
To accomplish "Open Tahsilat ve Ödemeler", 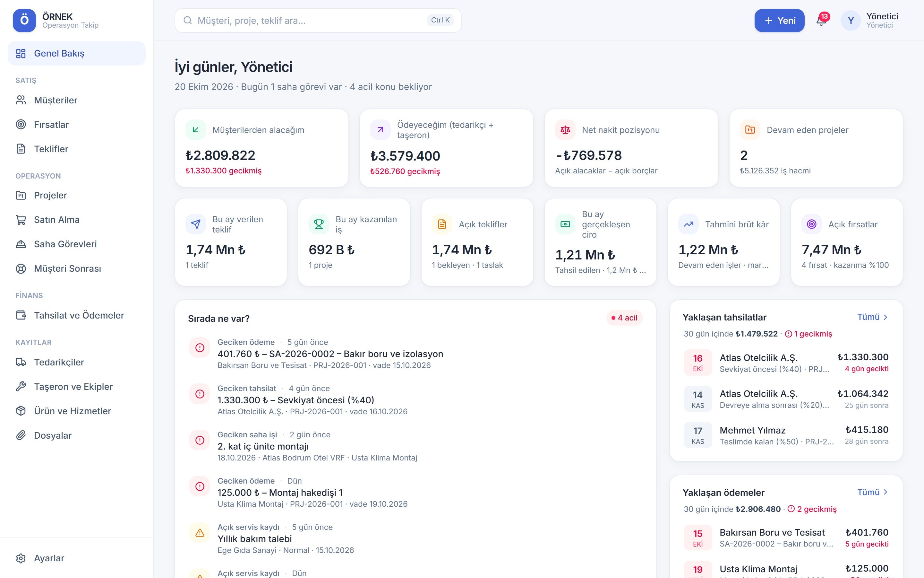I will click(77, 315).
